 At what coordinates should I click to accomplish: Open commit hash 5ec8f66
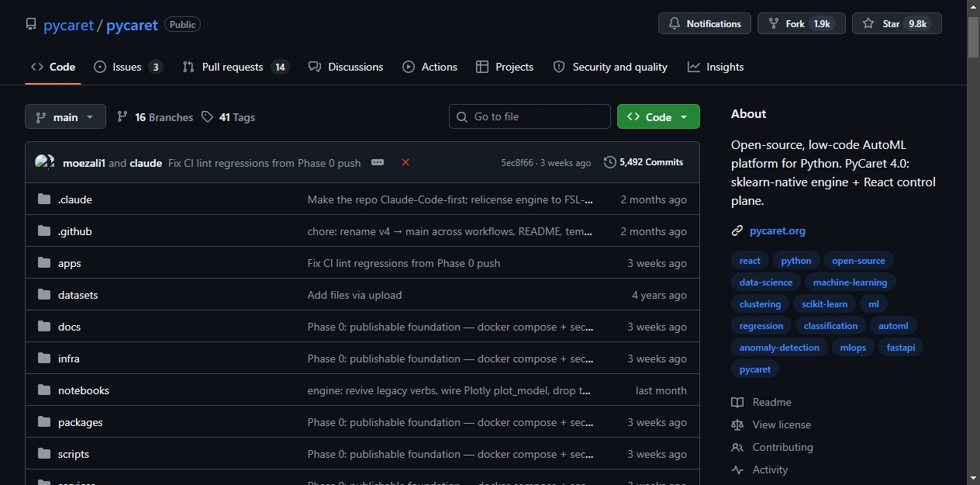click(x=517, y=163)
